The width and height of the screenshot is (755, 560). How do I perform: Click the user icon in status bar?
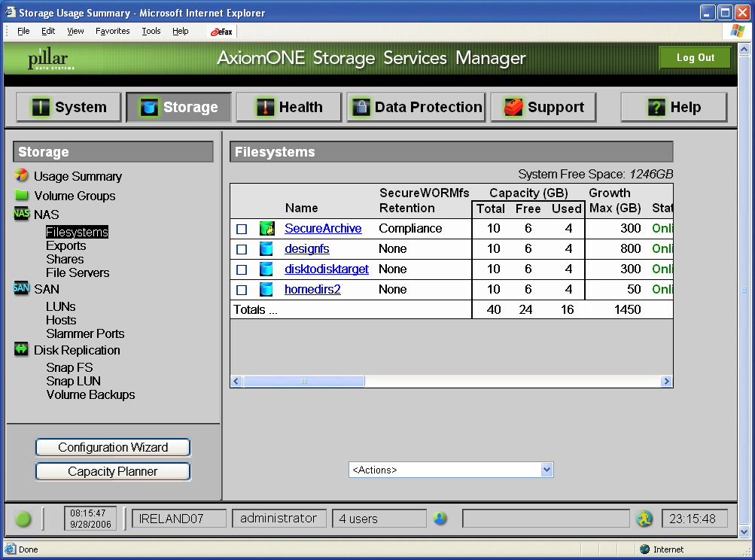coord(440,518)
